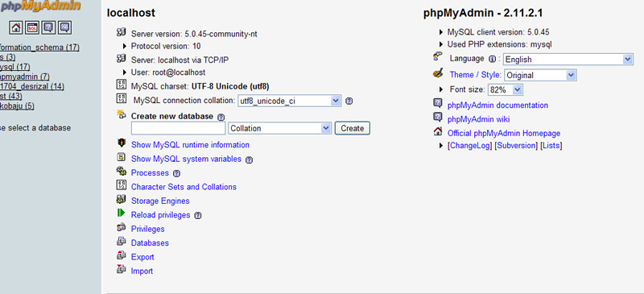Click the icon beside Server: localhost via TCP/IP
644x294 pixels.
click(x=122, y=59)
